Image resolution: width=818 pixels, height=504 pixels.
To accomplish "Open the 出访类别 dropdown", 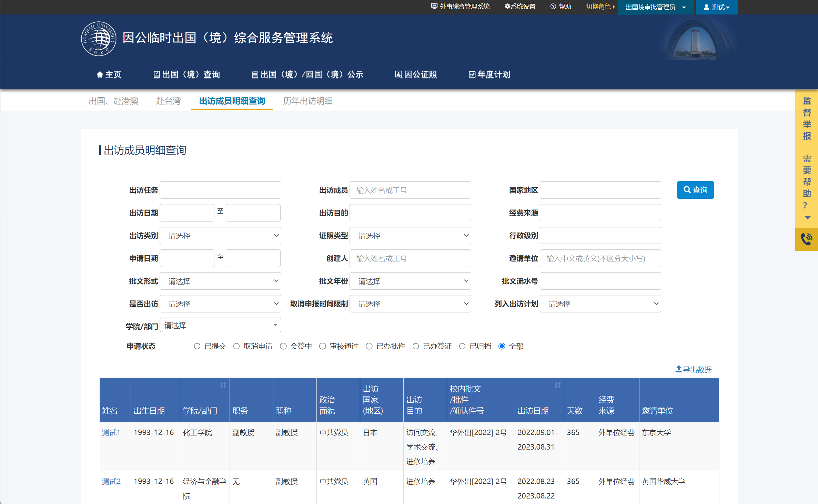I will [220, 235].
